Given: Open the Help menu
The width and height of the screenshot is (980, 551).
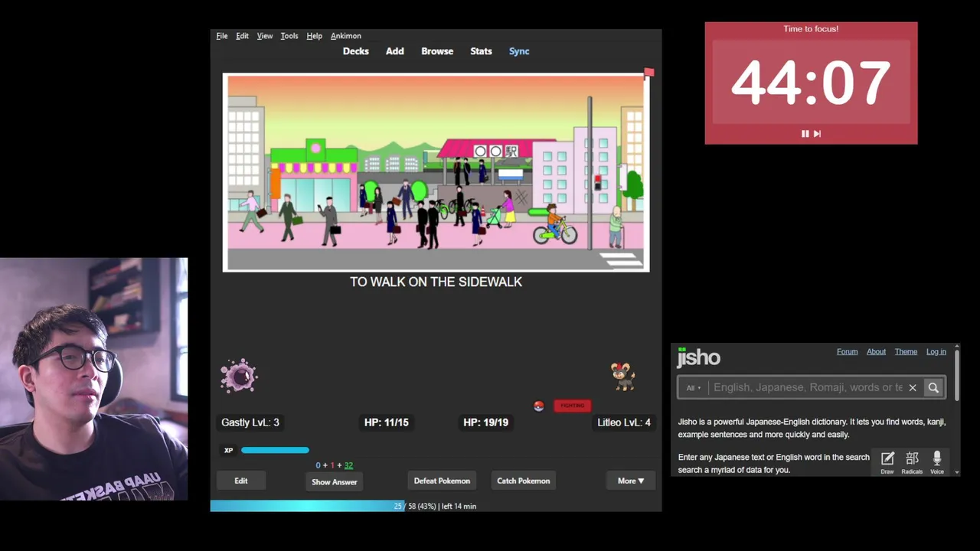Looking at the screenshot, I should coord(314,36).
